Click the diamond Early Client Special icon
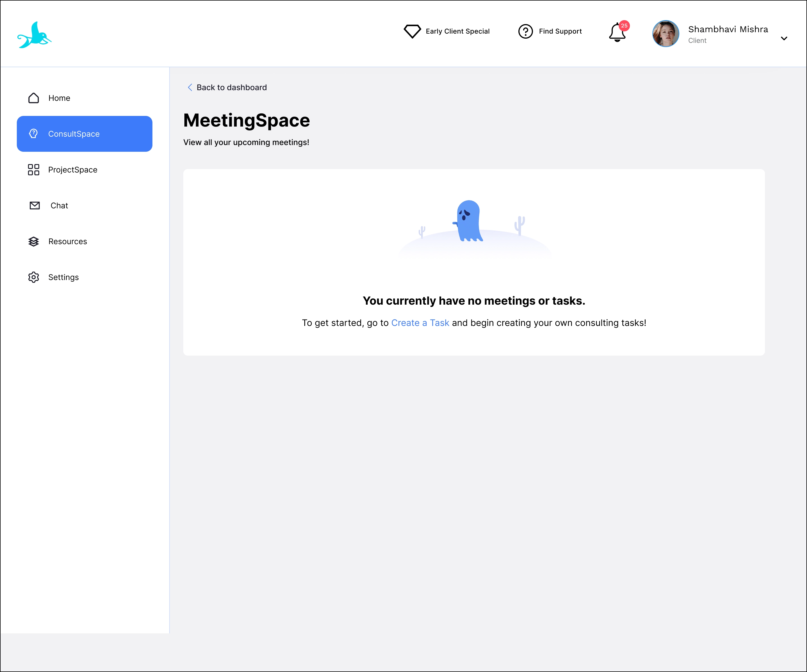 pos(412,31)
